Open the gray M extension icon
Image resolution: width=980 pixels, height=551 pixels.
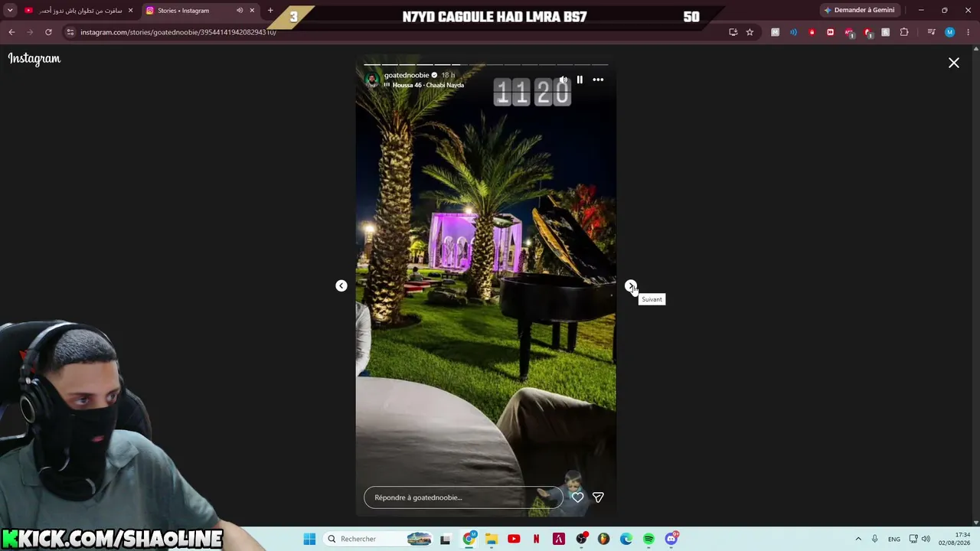[775, 32]
